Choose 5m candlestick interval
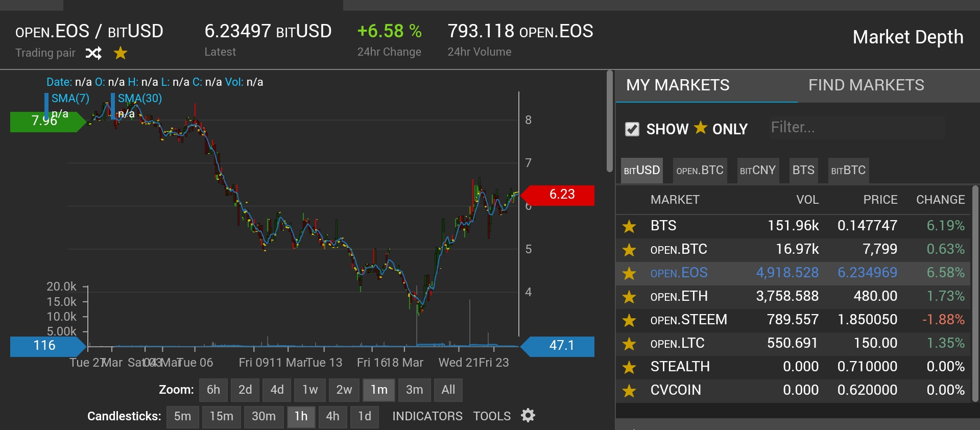 [182, 416]
